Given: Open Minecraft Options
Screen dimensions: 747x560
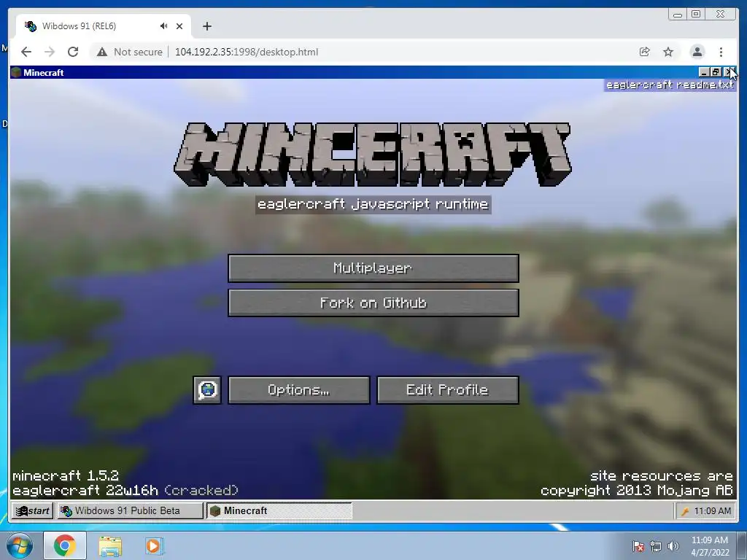Looking at the screenshot, I should pyautogui.click(x=298, y=390).
